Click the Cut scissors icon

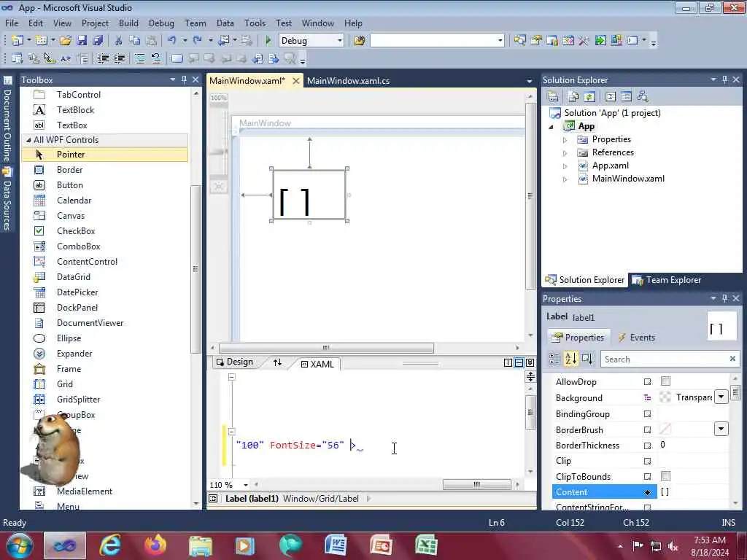coord(119,41)
